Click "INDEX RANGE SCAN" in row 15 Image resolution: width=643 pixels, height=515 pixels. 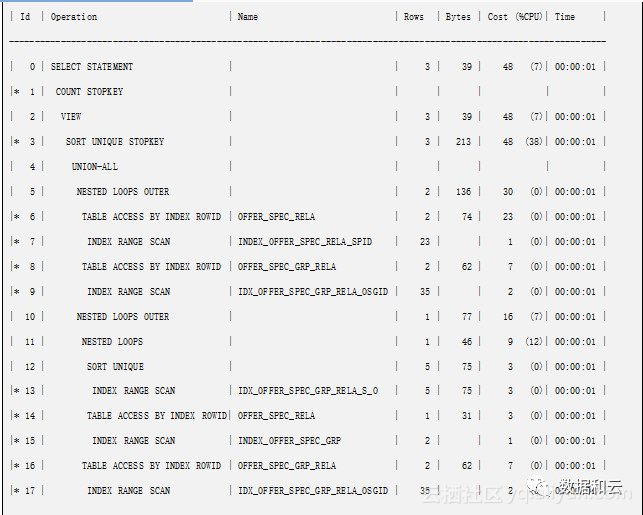(134, 440)
